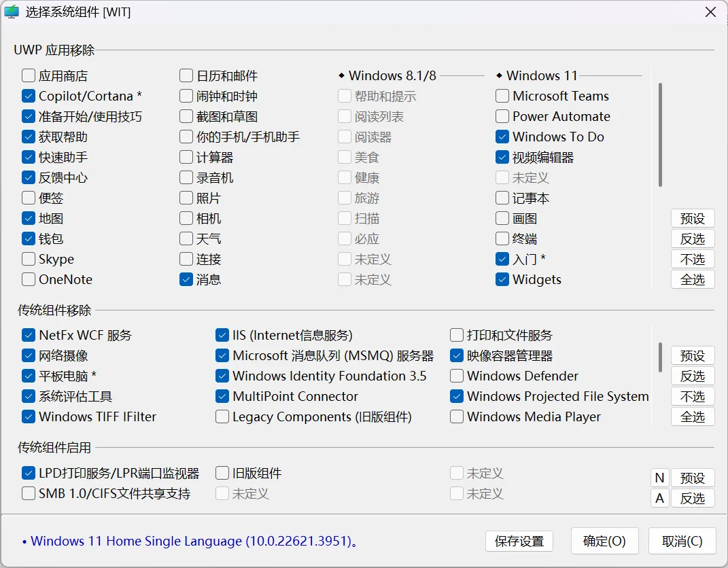Uncheck LPD打印服务/LPR端口监视器 option
The height and width of the screenshot is (568, 728).
pos(29,474)
